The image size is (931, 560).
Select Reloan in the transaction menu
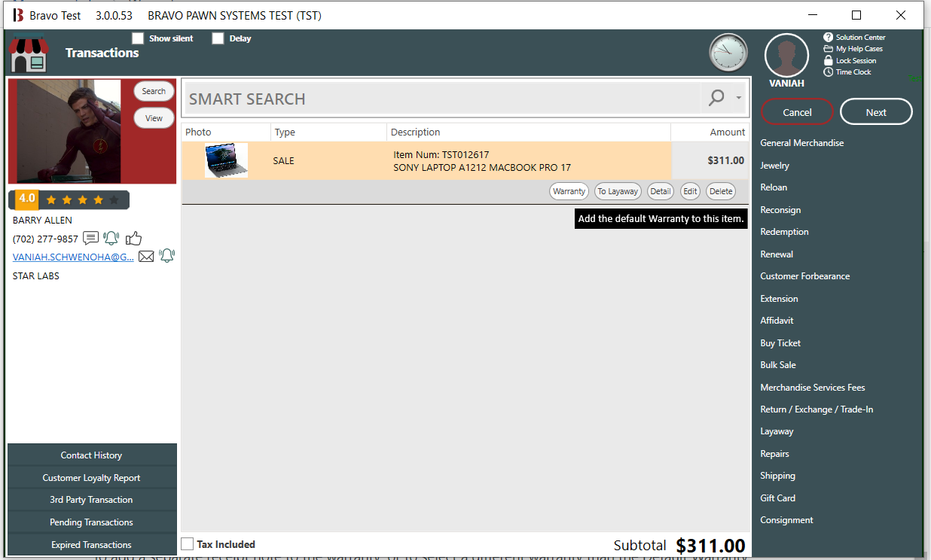774,187
